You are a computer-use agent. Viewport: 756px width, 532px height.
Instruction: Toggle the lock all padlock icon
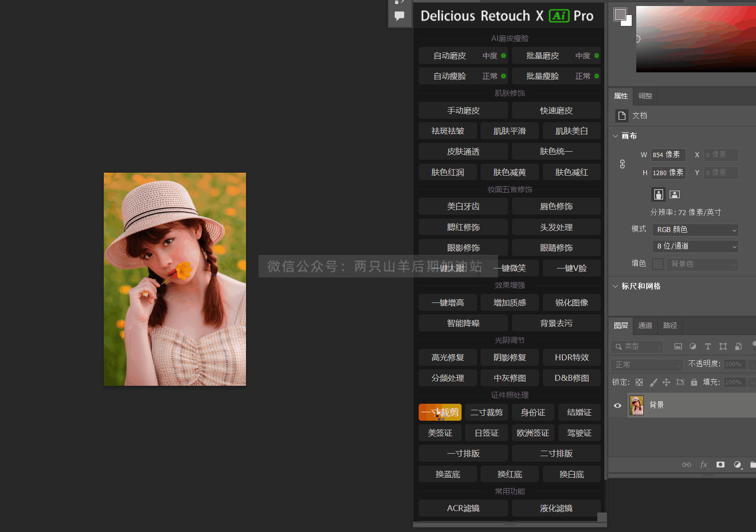coord(694,382)
